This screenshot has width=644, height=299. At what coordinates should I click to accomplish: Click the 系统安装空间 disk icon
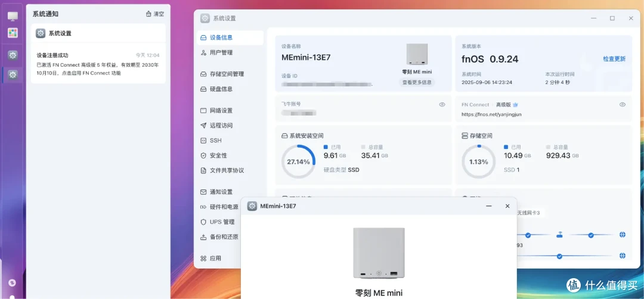[284, 136]
